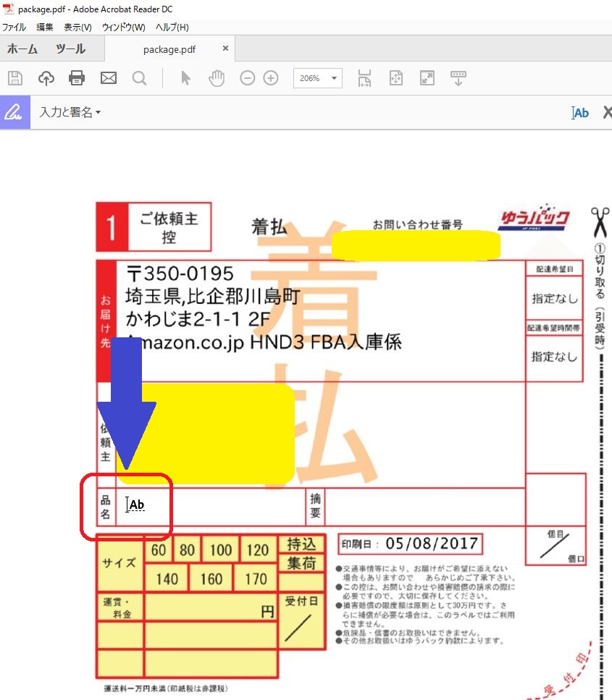Click the 持込 box on the label
This screenshot has height=700, width=612.
tap(301, 544)
